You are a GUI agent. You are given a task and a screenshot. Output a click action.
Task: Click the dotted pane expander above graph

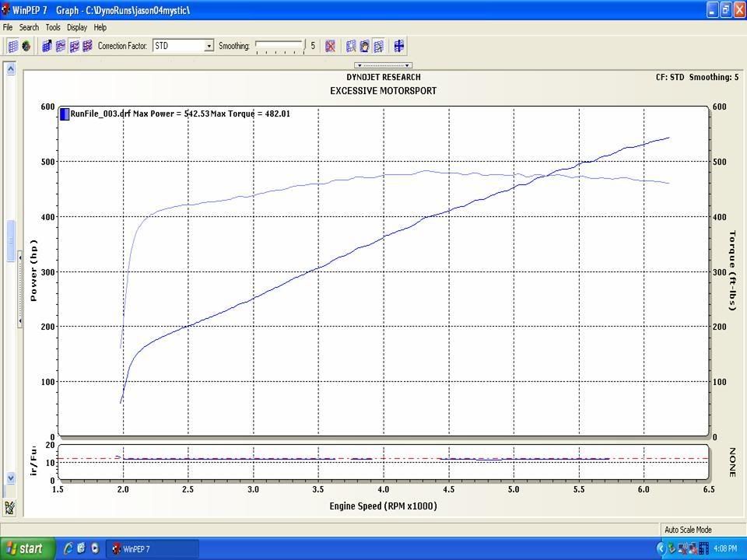(x=383, y=65)
